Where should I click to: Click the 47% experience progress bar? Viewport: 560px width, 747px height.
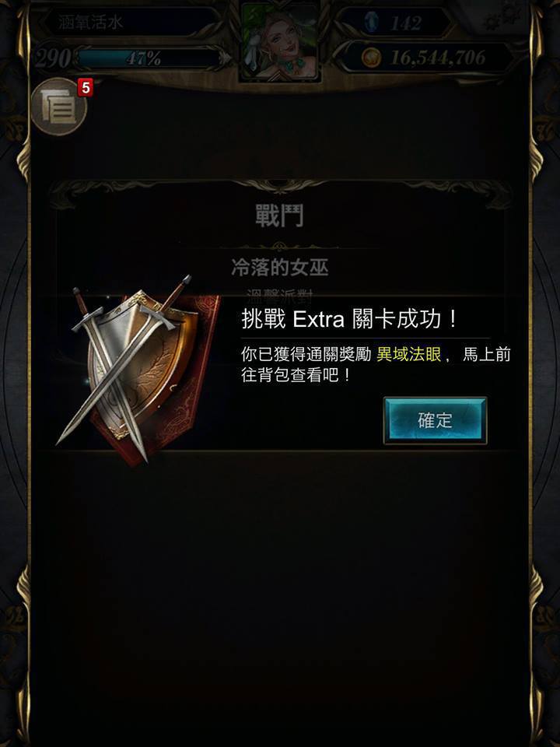click(x=148, y=58)
